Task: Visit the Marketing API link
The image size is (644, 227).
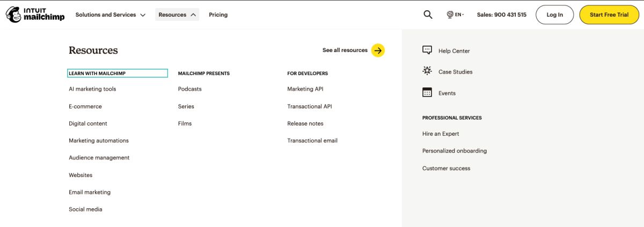Action: (305, 89)
